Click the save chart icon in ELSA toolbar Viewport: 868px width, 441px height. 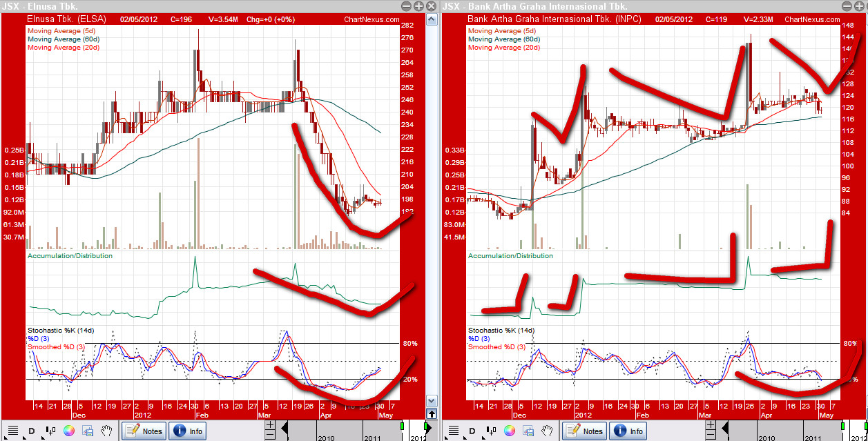[x=88, y=431]
